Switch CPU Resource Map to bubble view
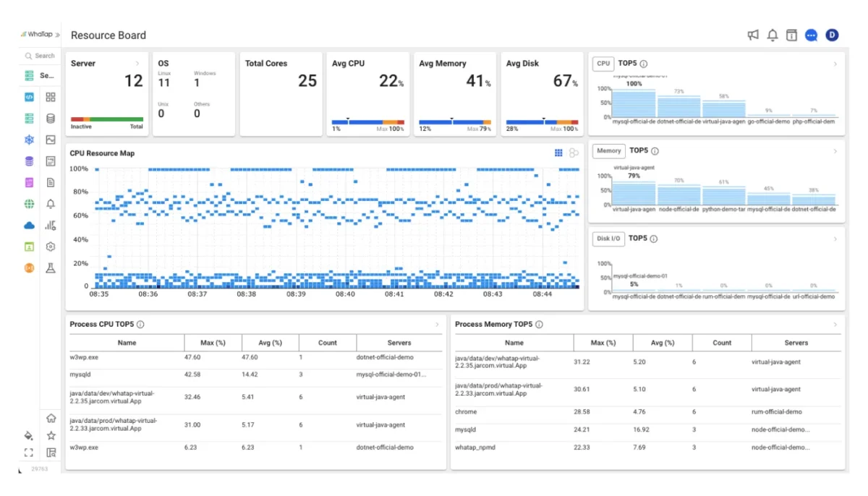 pyautogui.click(x=574, y=153)
